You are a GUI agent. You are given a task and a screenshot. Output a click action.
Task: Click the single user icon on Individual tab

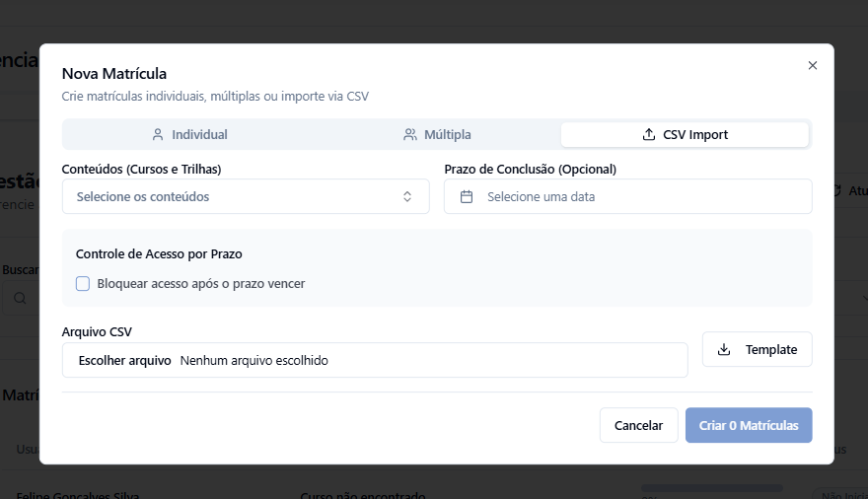[158, 135]
